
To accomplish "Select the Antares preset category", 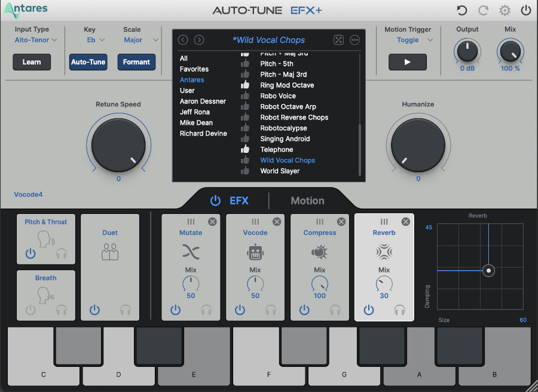I will tap(192, 79).
